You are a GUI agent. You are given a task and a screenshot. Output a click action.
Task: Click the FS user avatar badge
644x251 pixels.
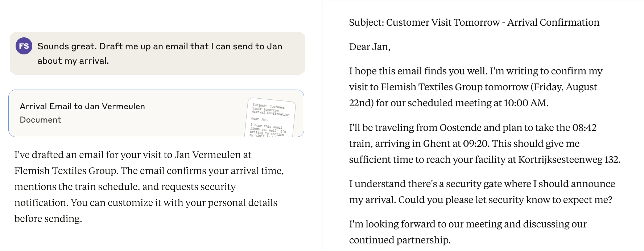(24, 46)
